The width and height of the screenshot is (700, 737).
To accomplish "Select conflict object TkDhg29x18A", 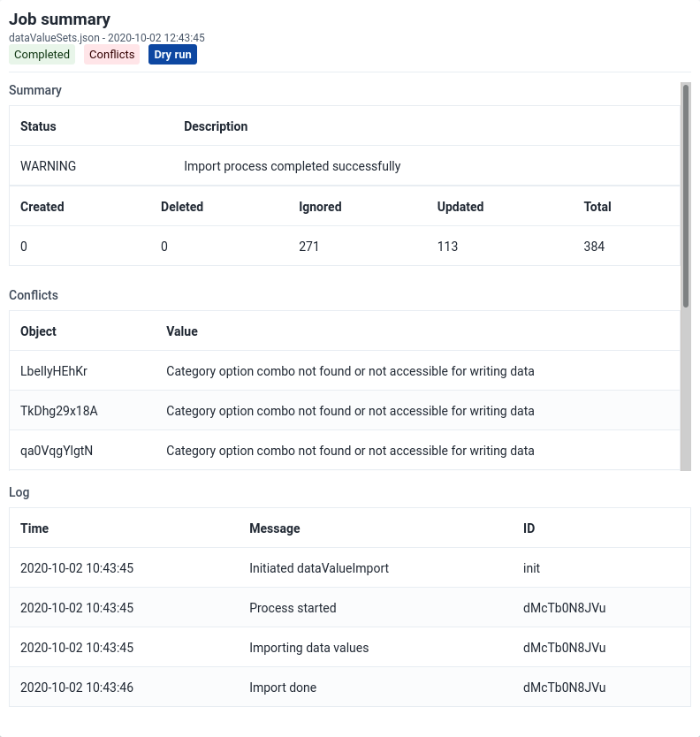I will (x=58, y=411).
